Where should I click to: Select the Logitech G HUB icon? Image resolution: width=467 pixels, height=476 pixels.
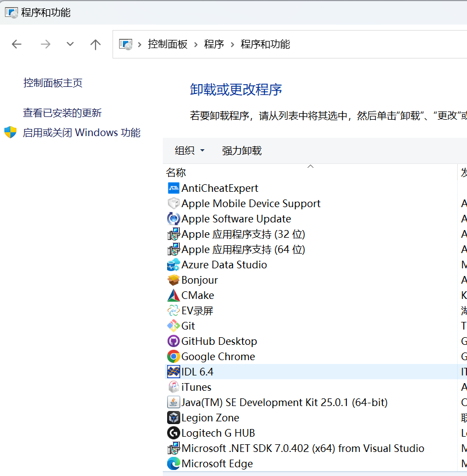pos(173,433)
